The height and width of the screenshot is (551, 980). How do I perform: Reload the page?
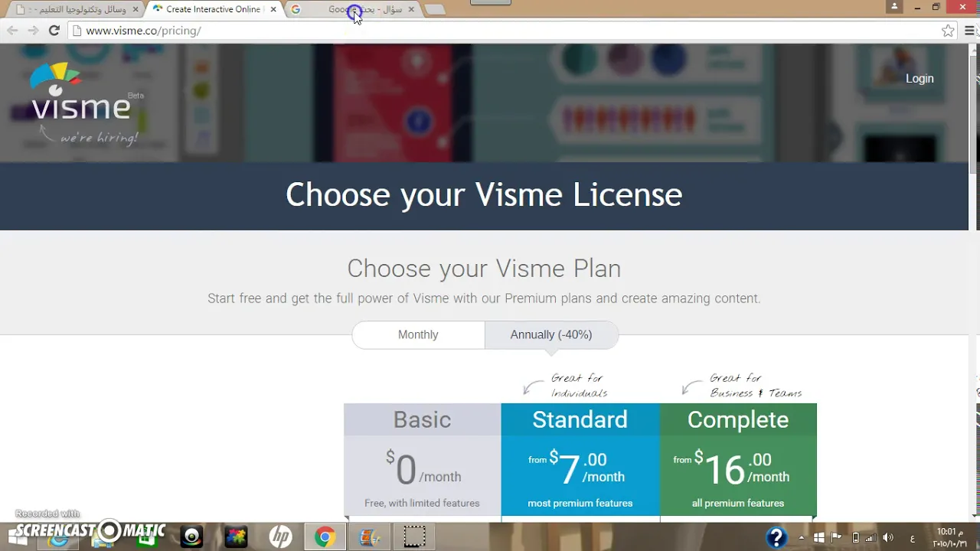tap(54, 31)
